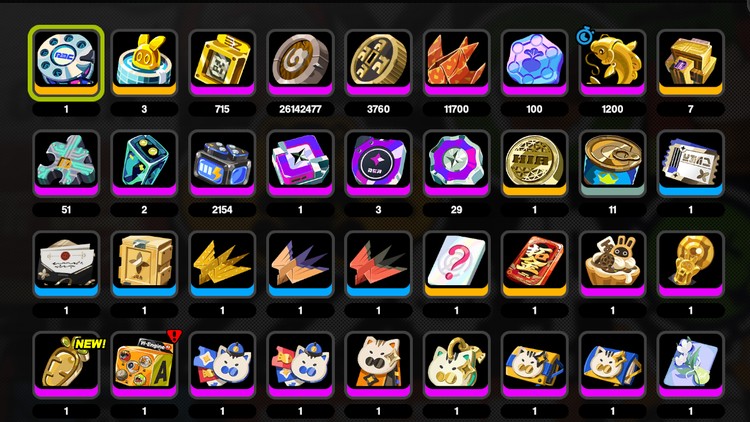Screen dimensions: 750x422
Task: Select the white ticket voucher item
Action: coord(690,164)
